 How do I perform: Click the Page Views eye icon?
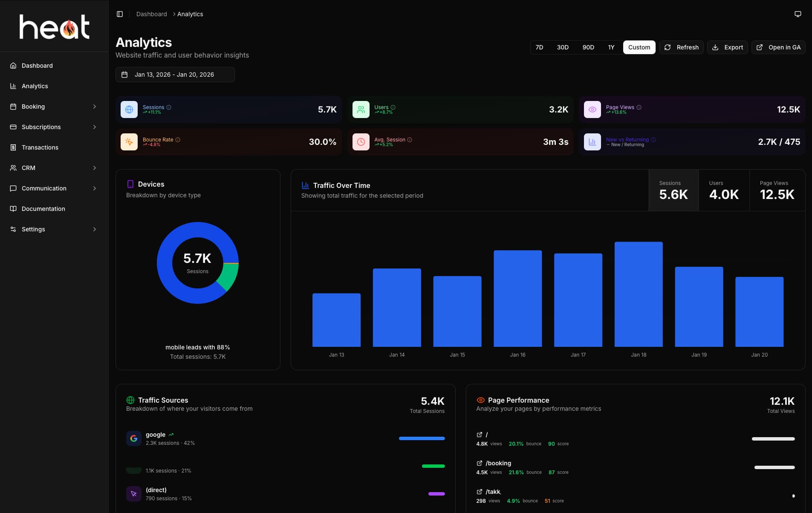[x=592, y=110]
